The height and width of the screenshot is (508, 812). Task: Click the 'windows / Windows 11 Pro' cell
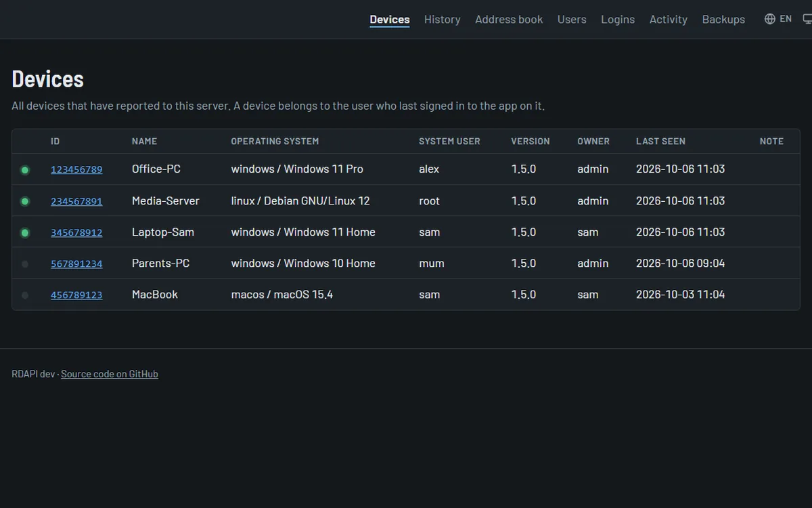coord(297,169)
